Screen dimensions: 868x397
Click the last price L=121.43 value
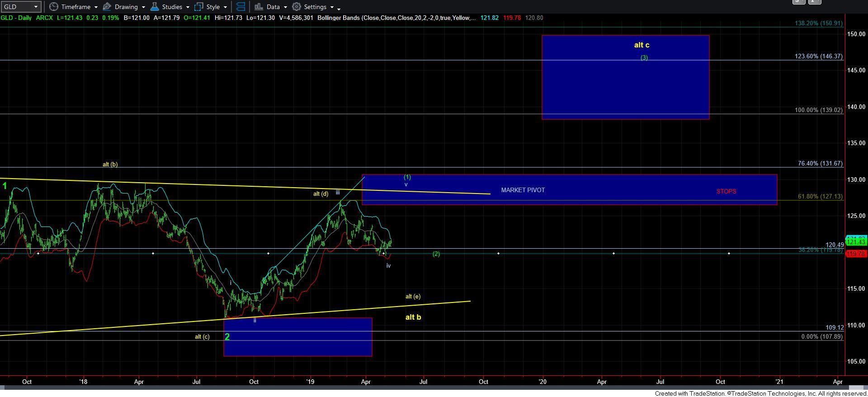[x=70, y=18]
